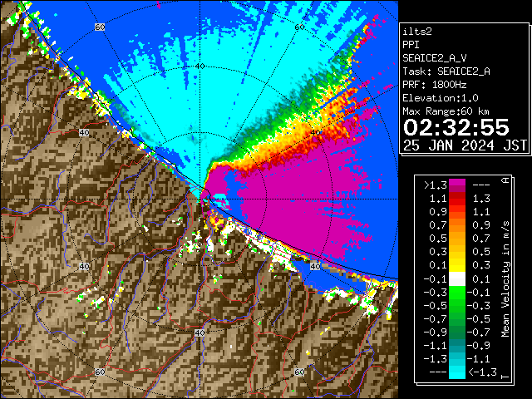
Task: Select the 'Elevation:1.0' text
Action: pyautogui.click(x=441, y=98)
